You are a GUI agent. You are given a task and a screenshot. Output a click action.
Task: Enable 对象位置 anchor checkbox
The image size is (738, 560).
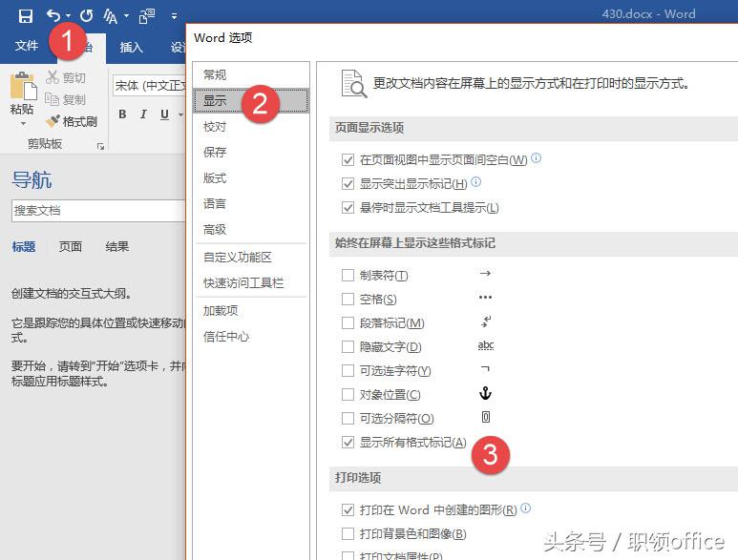point(348,395)
